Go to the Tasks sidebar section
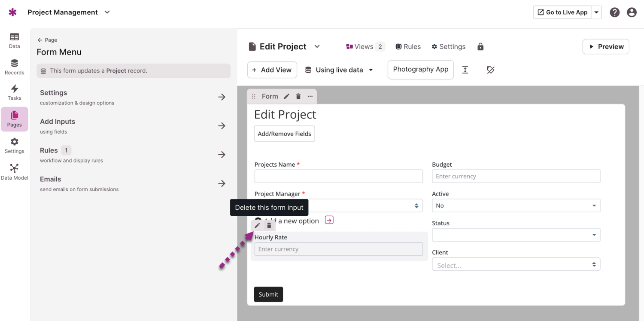 pyautogui.click(x=14, y=92)
